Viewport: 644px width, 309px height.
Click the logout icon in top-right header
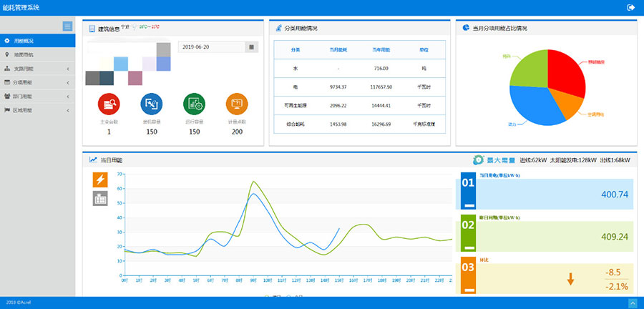(630, 7)
